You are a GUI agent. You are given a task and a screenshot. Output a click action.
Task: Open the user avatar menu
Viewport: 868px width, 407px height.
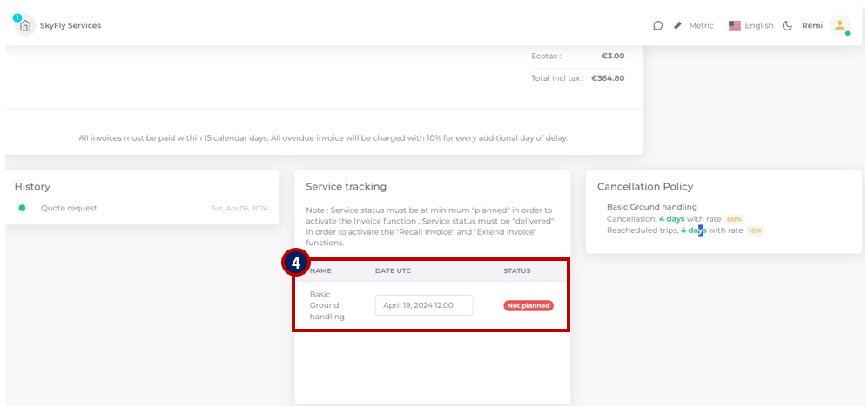pos(840,25)
